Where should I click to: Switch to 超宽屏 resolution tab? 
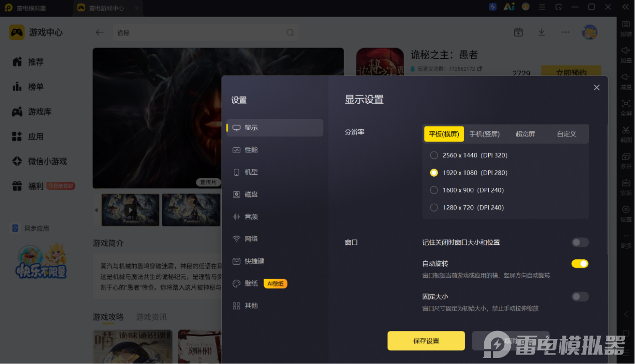tap(525, 134)
